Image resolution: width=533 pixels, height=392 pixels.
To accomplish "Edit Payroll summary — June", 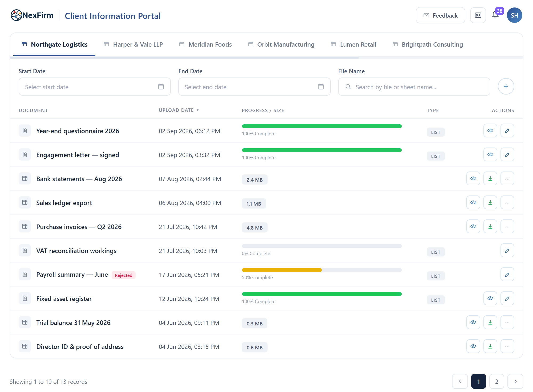I will click(x=507, y=274).
